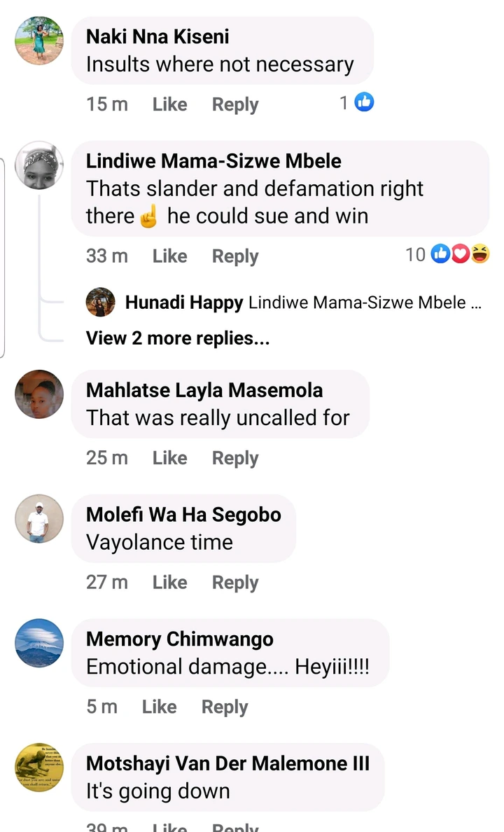The image size is (504, 832).
Task: Tap Motshayi Van Der Malemone III's avatar
Action: pos(39,768)
